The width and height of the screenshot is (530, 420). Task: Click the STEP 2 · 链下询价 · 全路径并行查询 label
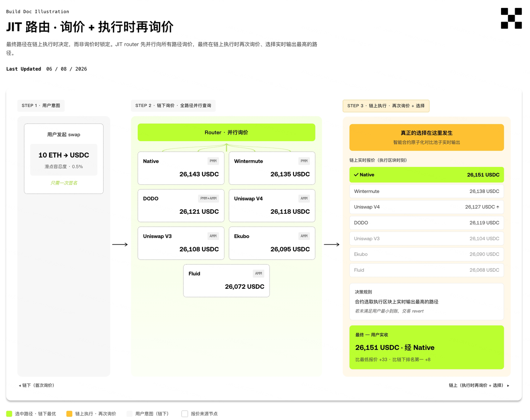(x=173, y=106)
